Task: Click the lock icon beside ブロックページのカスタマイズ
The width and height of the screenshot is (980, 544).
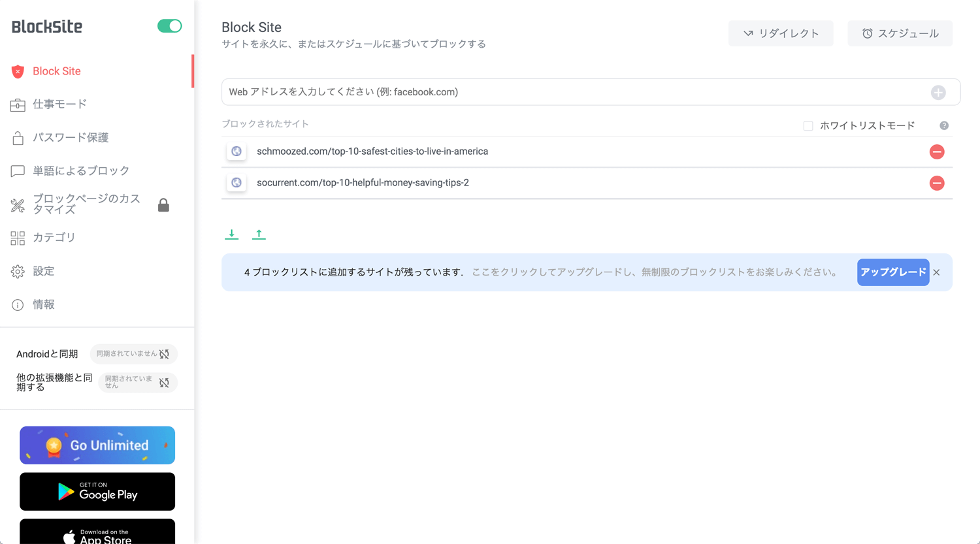Action: pyautogui.click(x=163, y=205)
